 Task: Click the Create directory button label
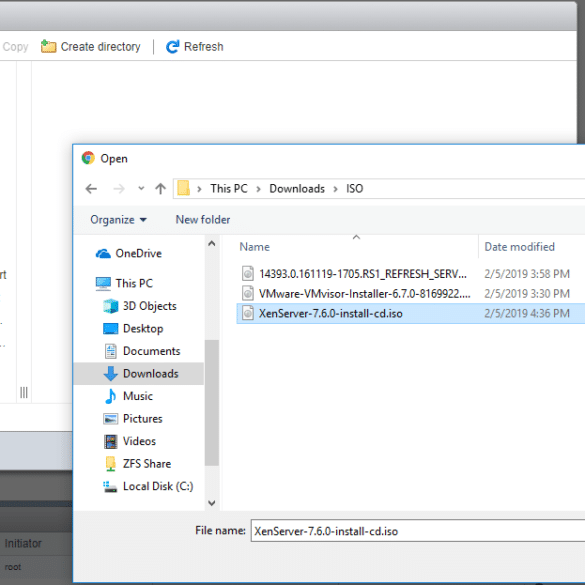tap(100, 47)
